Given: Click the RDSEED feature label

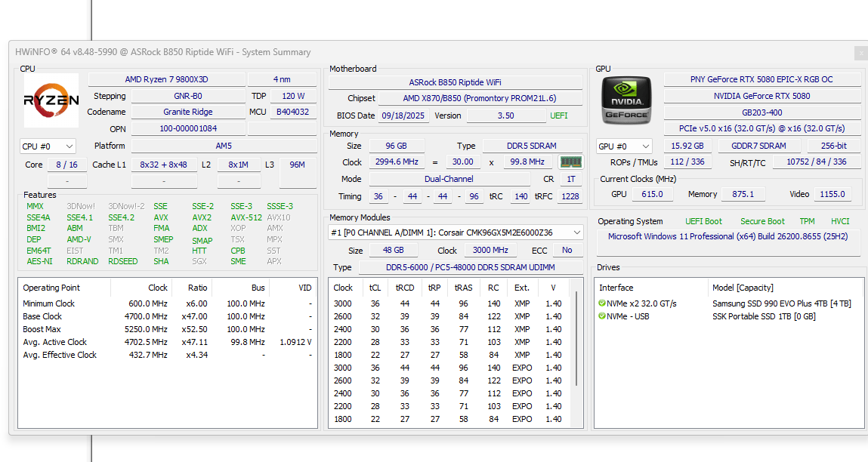Looking at the screenshot, I should coord(123,261).
